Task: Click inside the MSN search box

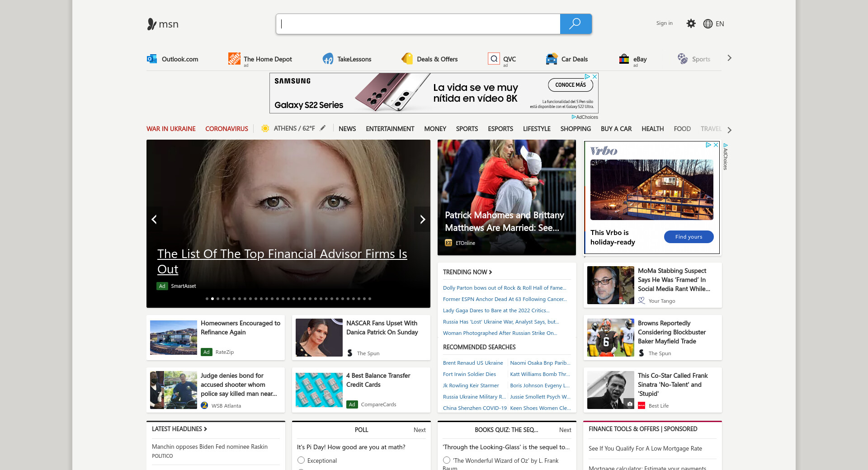Action: tap(418, 24)
